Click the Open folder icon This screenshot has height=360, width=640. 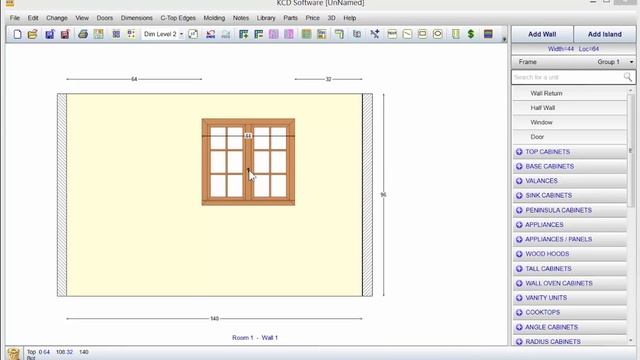(33, 34)
